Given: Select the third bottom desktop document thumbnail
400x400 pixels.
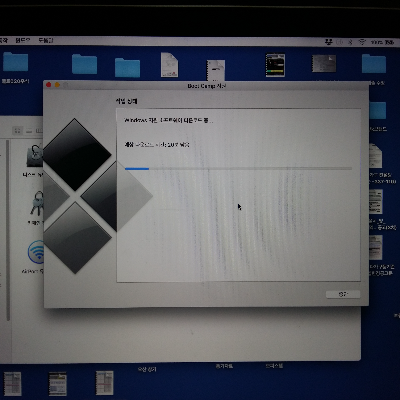Looking at the screenshot, I should point(104,382).
